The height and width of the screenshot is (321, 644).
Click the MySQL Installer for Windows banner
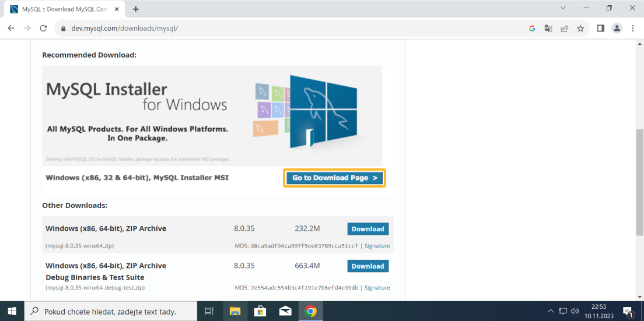point(212,115)
